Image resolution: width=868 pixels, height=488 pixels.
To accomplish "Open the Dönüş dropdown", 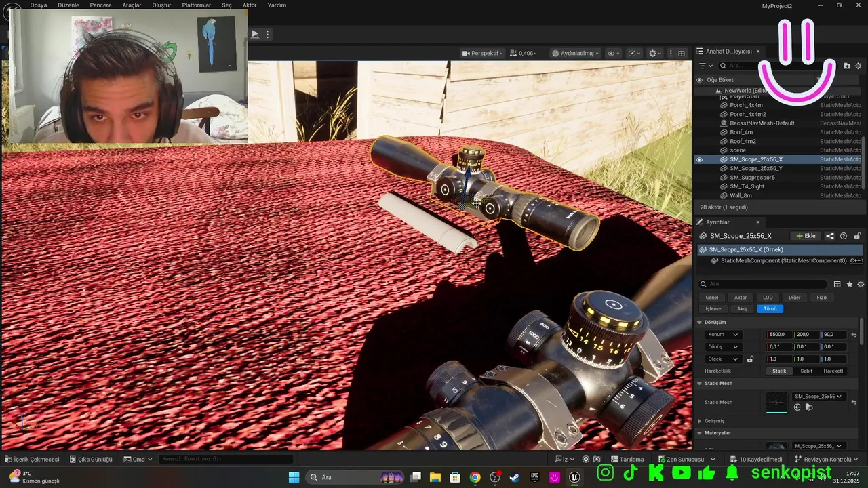I will click(724, 347).
